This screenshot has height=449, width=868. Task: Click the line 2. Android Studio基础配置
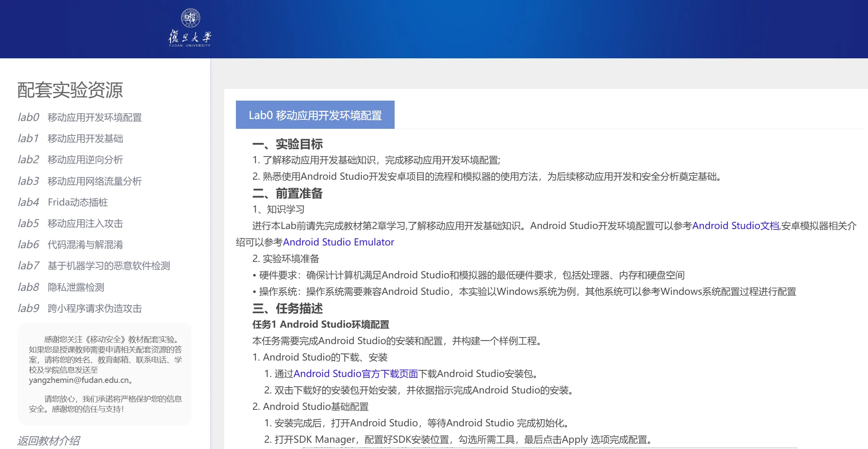[x=310, y=406]
